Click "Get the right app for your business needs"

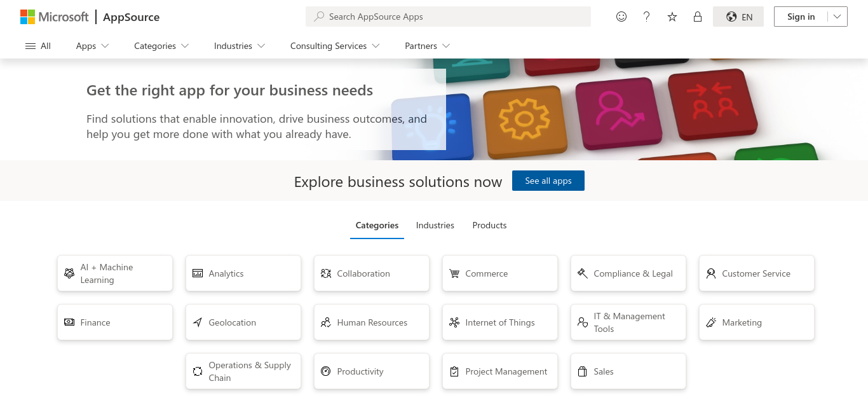(230, 90)
